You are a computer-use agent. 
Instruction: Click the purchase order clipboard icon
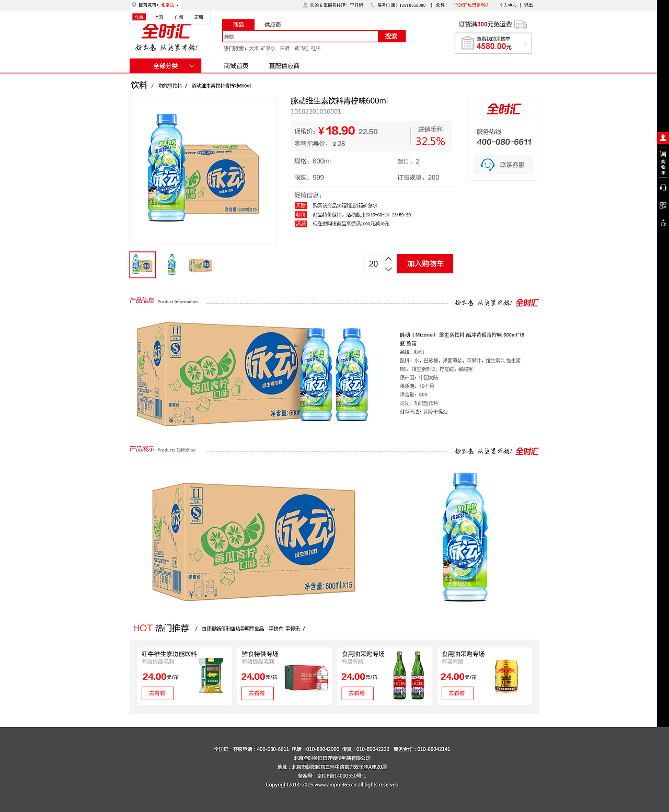point(467,43)
